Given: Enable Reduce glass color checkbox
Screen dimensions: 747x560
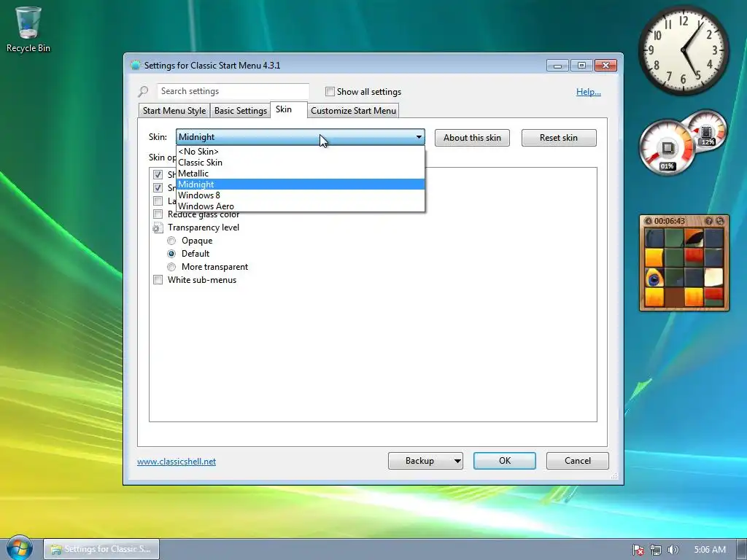Looking at the screenshot, I should click(158, 214).
